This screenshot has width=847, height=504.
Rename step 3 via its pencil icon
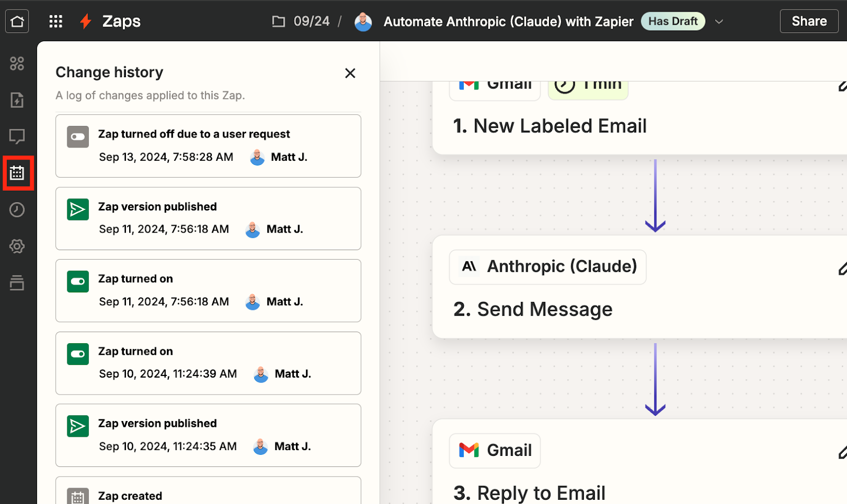click(842, 452)
